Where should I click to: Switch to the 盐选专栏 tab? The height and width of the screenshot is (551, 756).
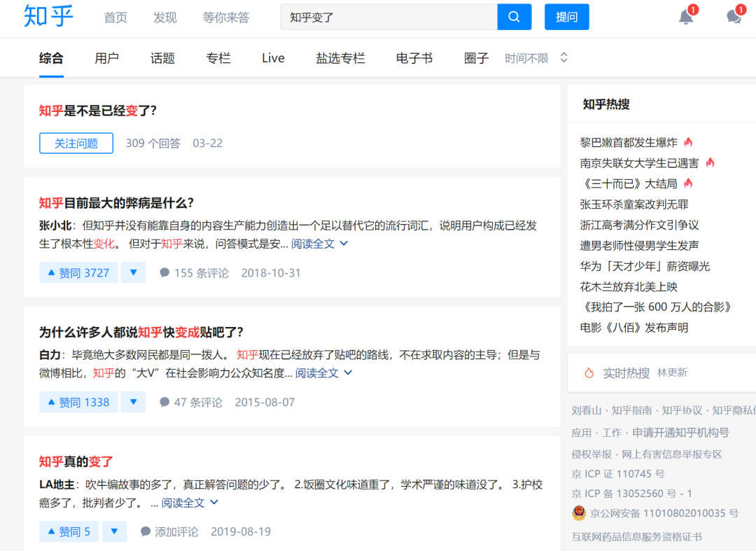340,58
